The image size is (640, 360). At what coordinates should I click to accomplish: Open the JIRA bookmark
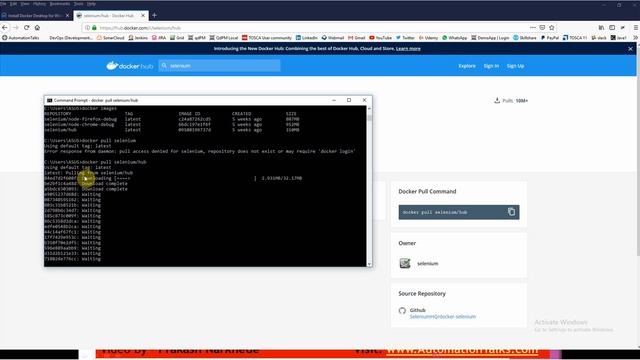click(x=159, y=38)
